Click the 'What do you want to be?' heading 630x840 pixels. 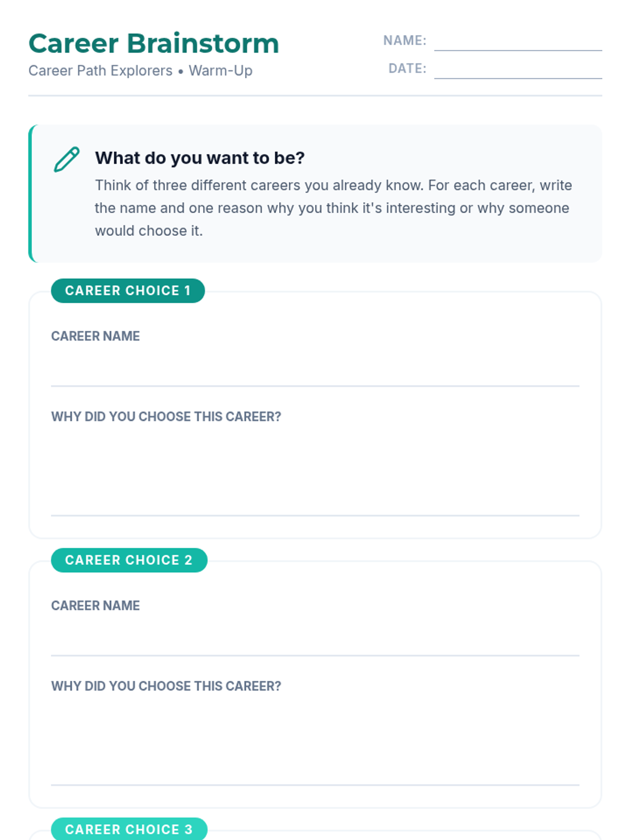199,158
